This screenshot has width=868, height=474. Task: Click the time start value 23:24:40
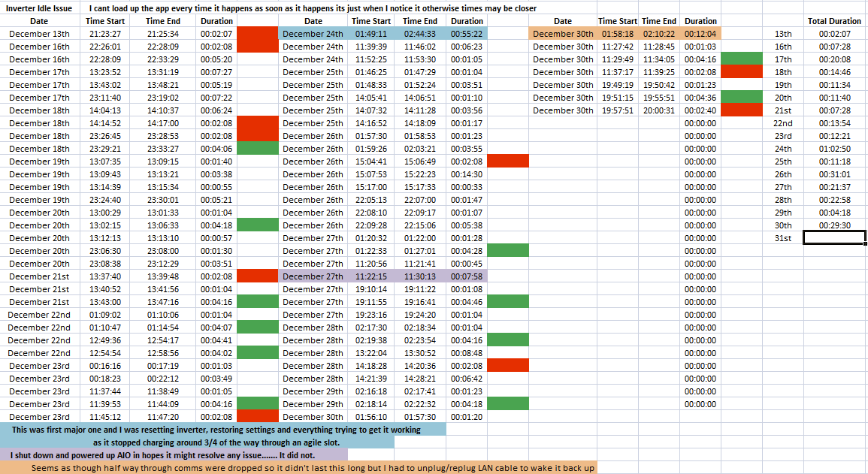(105, 200)
